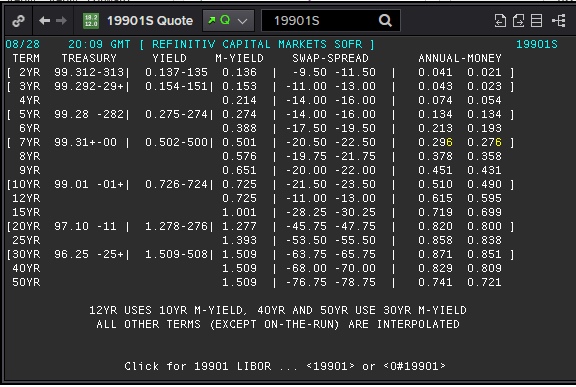Image resolution: width=576 pixels, height=387 pixels.
Task: Click treasury price 96.25 -25+
Action: pos(89,254)
